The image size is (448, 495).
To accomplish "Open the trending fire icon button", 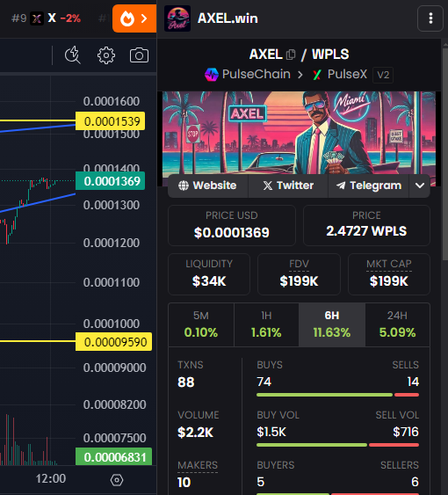I will coord(134,18).
